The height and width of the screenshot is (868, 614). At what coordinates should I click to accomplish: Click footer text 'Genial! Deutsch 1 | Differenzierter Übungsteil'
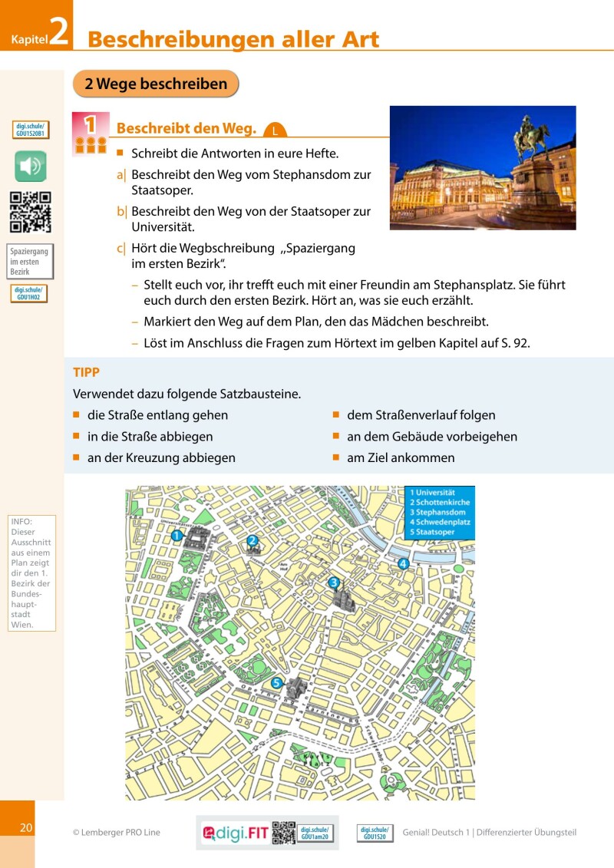(x=490, y=832)
